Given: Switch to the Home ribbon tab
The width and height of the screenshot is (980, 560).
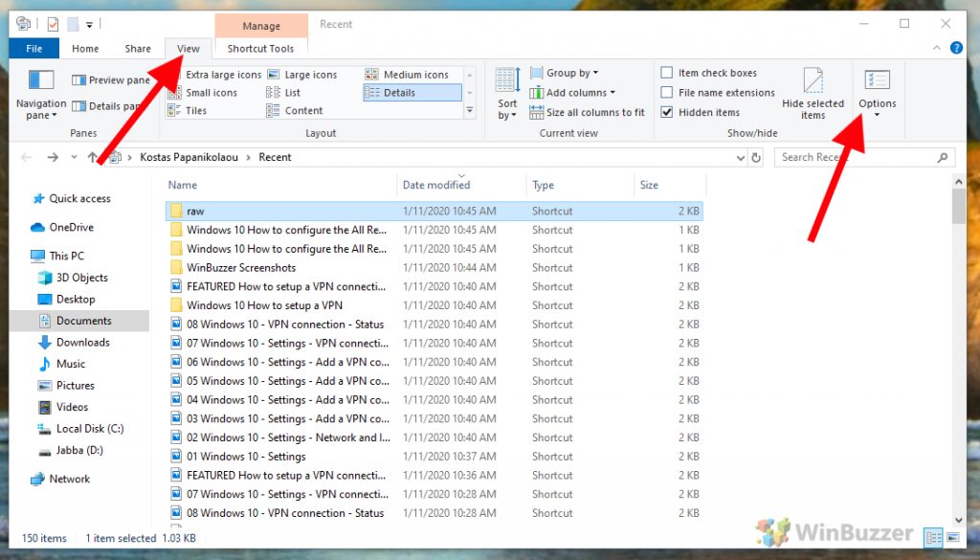Looking at the screenshot, I should click(x=85, y=48).
